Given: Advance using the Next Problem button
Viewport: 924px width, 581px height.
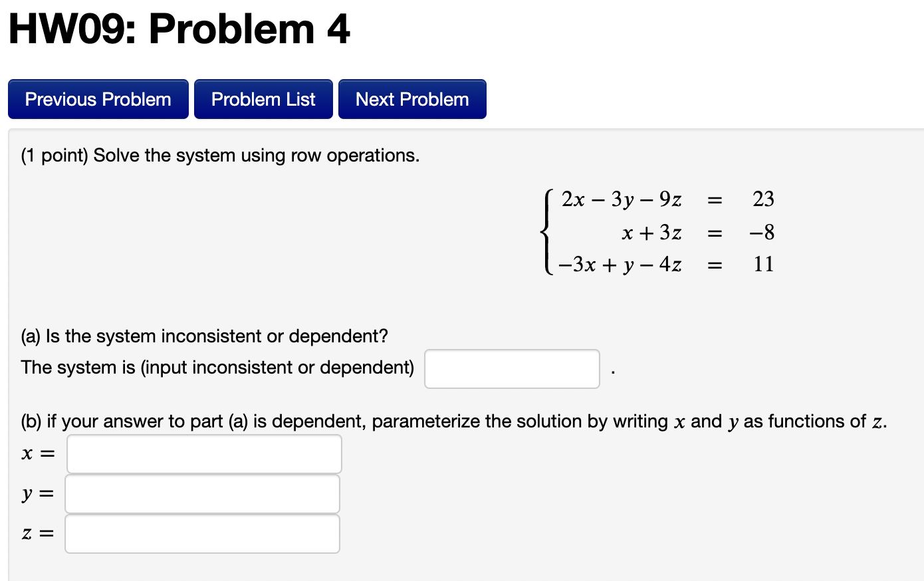Looking at the screenshot, I should click(x=411, y=98).
